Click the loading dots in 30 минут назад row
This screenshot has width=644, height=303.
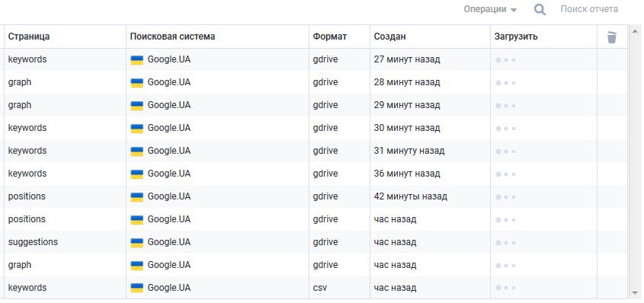[x=505, y=129]
